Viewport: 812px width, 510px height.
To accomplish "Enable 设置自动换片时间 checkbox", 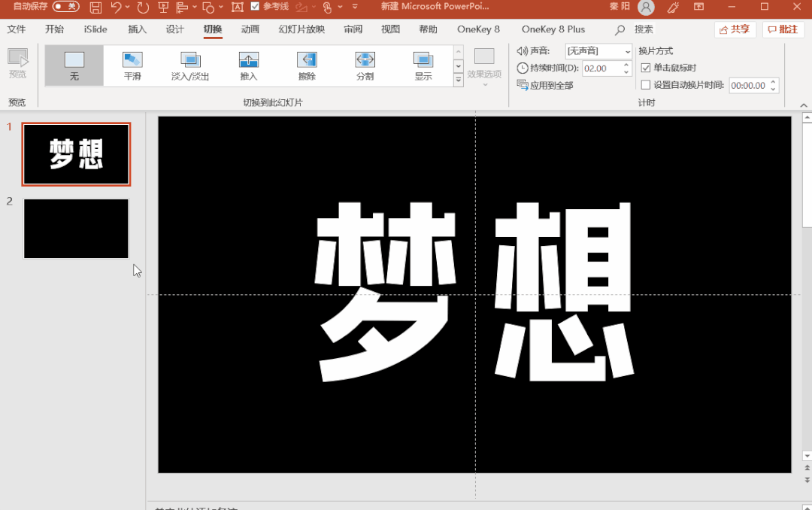I will tap(646, 85).
